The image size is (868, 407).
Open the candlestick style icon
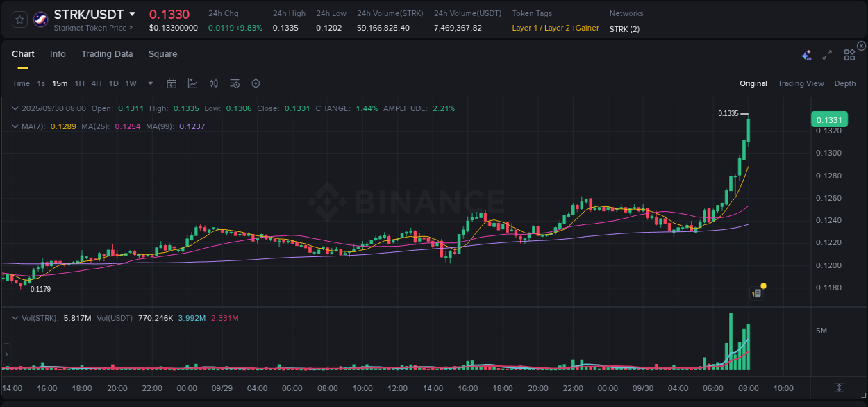(213, 83)
